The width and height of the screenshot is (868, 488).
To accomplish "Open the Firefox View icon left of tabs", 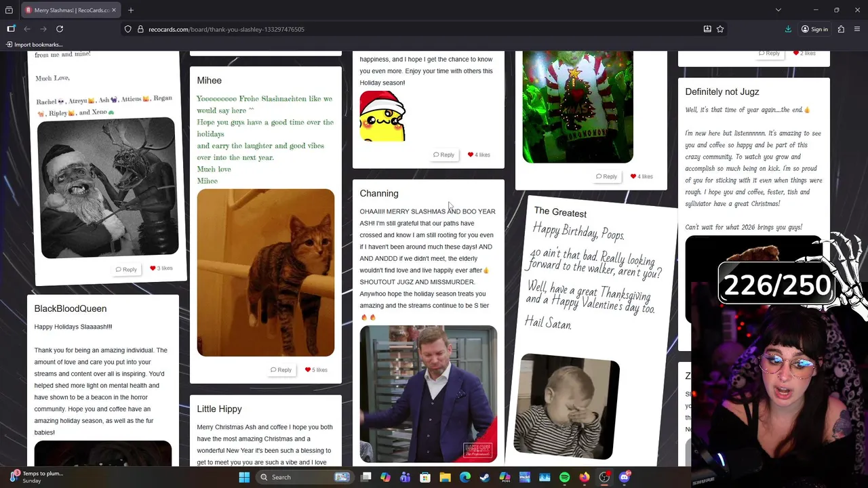I will pyautogui.click(x=9, y=10).
